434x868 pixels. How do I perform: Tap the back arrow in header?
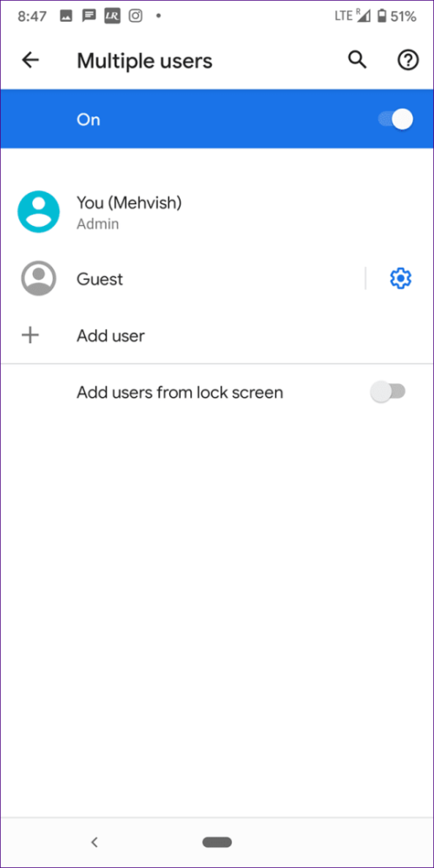coord(30,60)
